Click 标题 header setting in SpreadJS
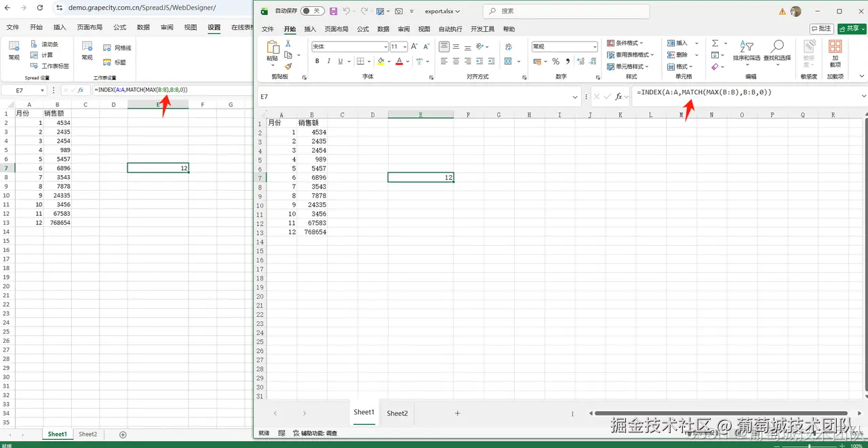This screenshot has width=868, height=448. [115, 62]
